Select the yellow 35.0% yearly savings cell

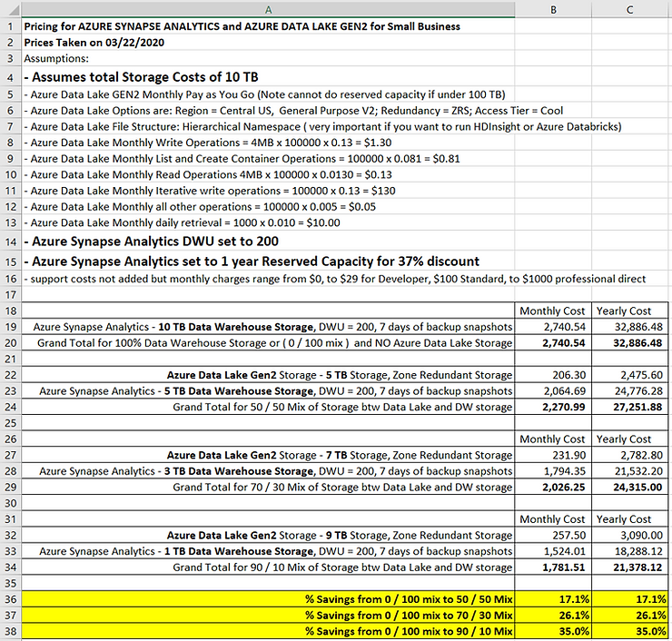point(629,631)
